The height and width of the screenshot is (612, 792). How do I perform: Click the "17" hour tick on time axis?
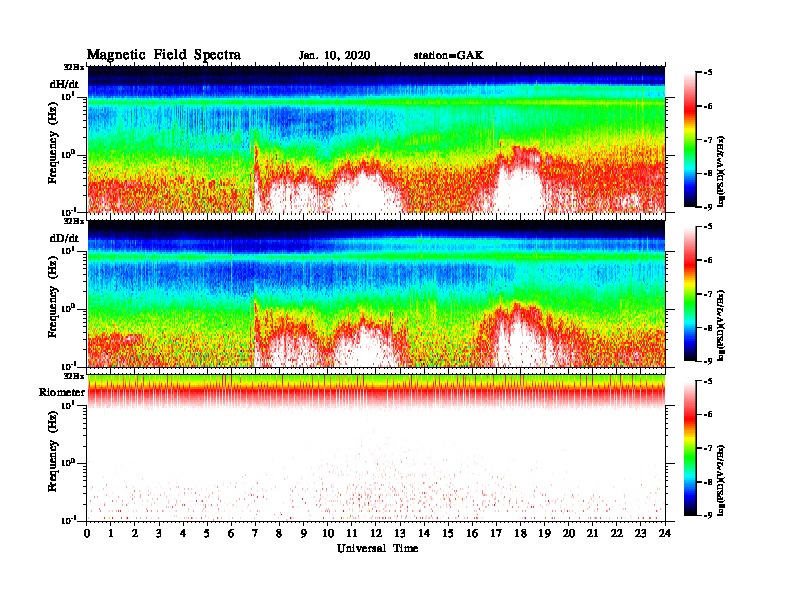[496, 534]
